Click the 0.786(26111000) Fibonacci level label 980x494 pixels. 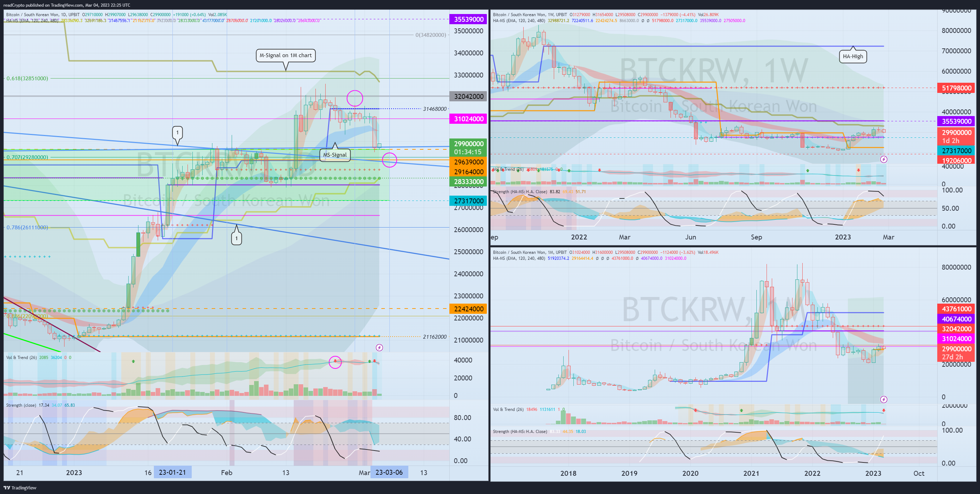coord(27,228)
